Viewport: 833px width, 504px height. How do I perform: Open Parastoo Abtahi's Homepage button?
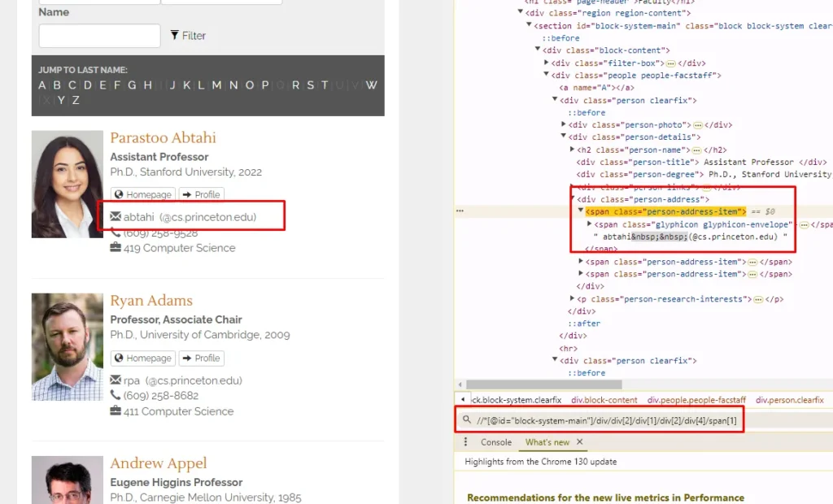142,195
